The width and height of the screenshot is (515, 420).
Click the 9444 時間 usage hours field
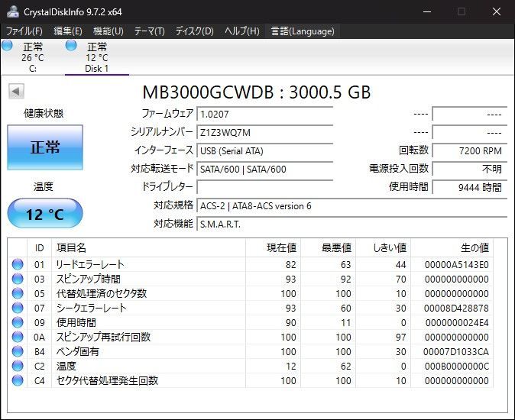point(470,187)
